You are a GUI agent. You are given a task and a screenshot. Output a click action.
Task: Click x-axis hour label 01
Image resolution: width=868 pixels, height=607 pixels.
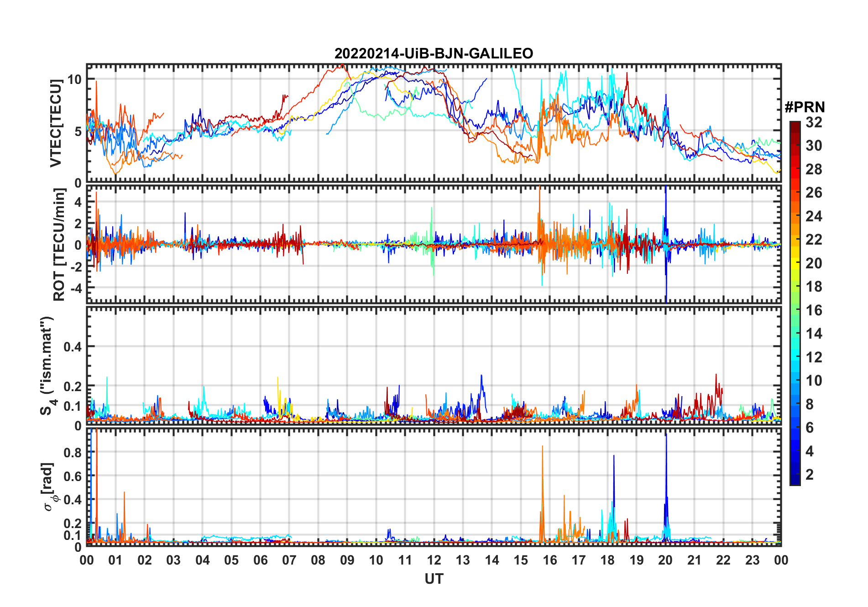tap(115, 560)
